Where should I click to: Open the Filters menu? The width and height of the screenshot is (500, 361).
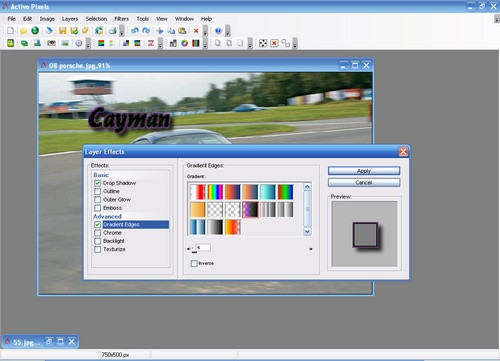(x=121, y=19)
